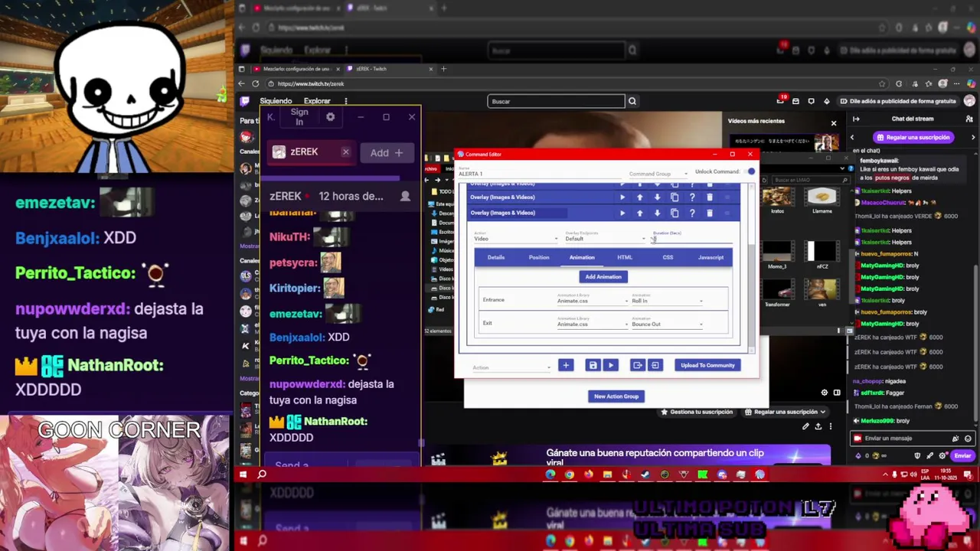This screenshot has height=551, width=980.
Task: Open chat community users icon
Action: point(969,119)
